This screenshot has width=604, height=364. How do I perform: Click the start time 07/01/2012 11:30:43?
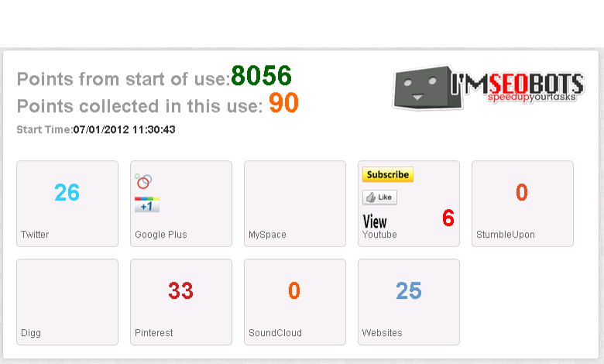124,129
